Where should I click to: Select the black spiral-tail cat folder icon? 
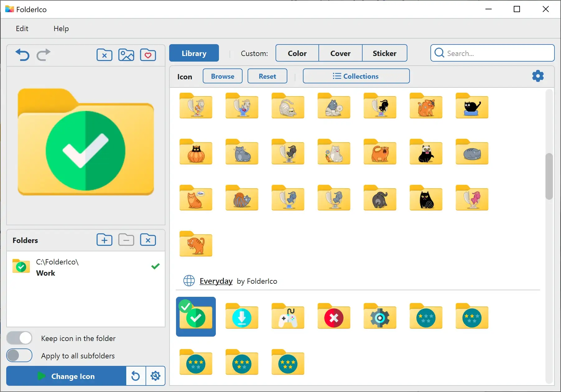point(426,198)
